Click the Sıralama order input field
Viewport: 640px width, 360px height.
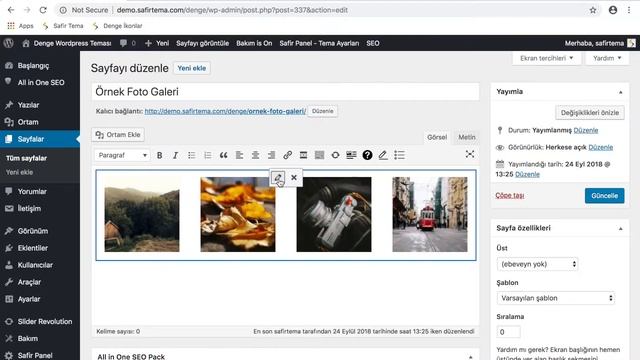click(x=508, y=332)
